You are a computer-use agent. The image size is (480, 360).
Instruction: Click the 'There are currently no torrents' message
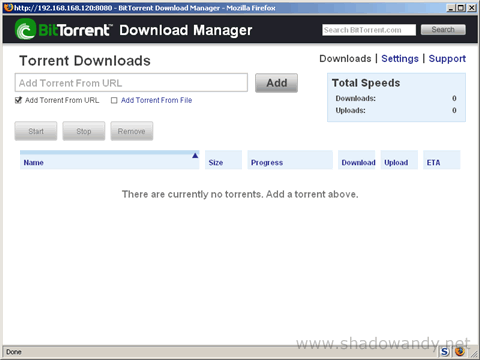point(240,194)
